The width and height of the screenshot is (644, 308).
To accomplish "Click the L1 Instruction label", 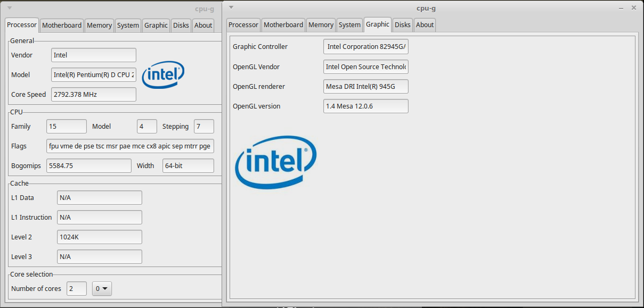I will point(31,218).
